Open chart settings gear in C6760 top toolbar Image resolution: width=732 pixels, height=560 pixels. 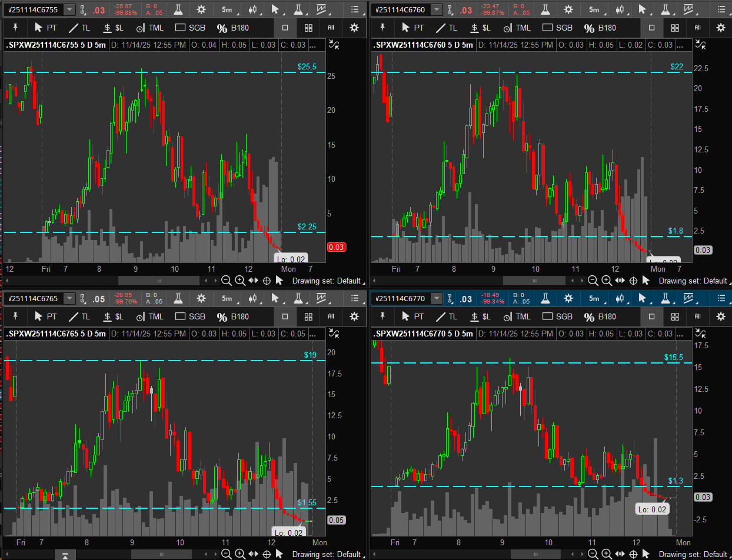(x=568, y=9)
